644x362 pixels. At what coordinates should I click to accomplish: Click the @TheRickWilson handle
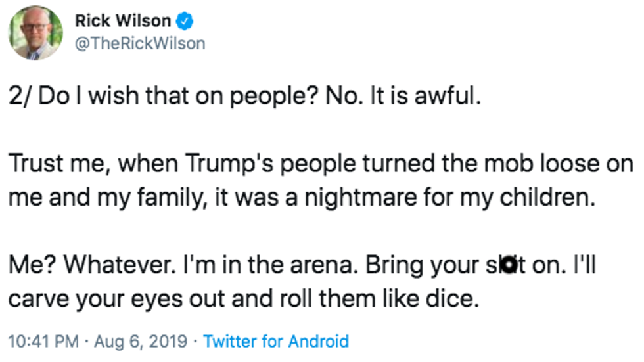[140, 43]
